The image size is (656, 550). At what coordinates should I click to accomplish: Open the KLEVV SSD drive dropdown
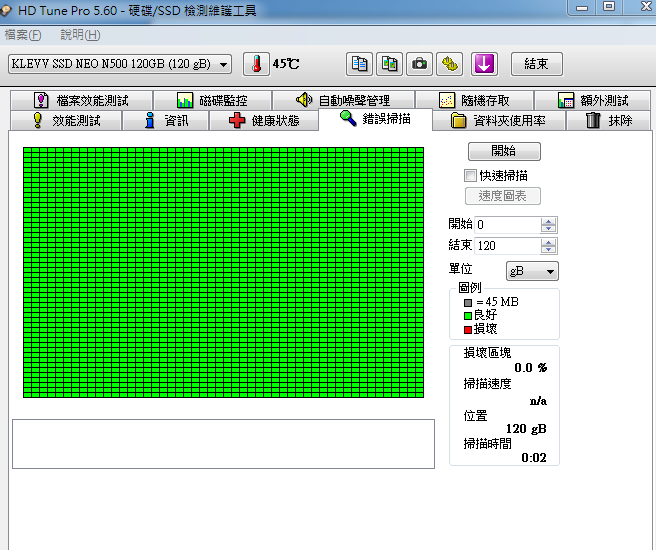(120, 64)
